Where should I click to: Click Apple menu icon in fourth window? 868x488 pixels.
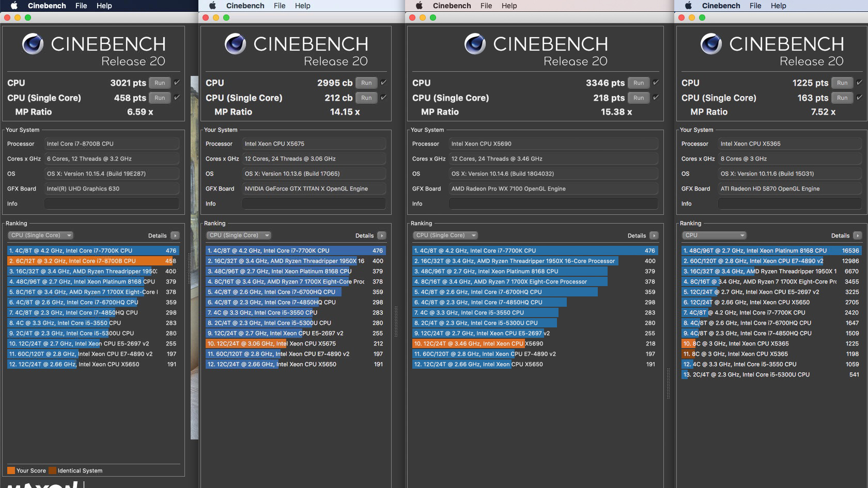coord(688,6)
